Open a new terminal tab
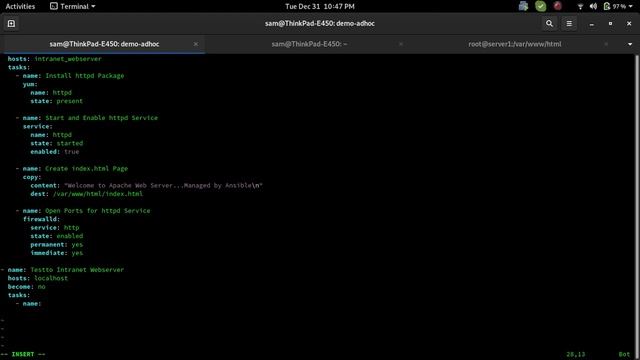The width and height of the screenshot is (640, 360). coord(11,24)
